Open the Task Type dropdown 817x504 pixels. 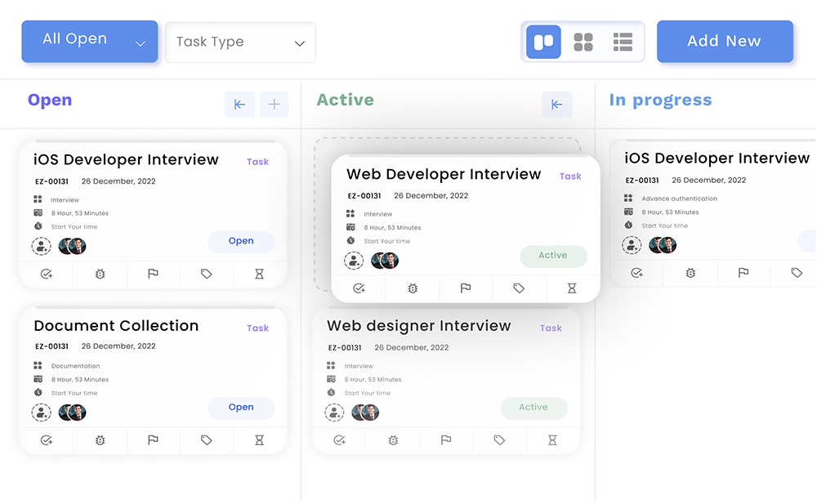click(x=240, y=42)
